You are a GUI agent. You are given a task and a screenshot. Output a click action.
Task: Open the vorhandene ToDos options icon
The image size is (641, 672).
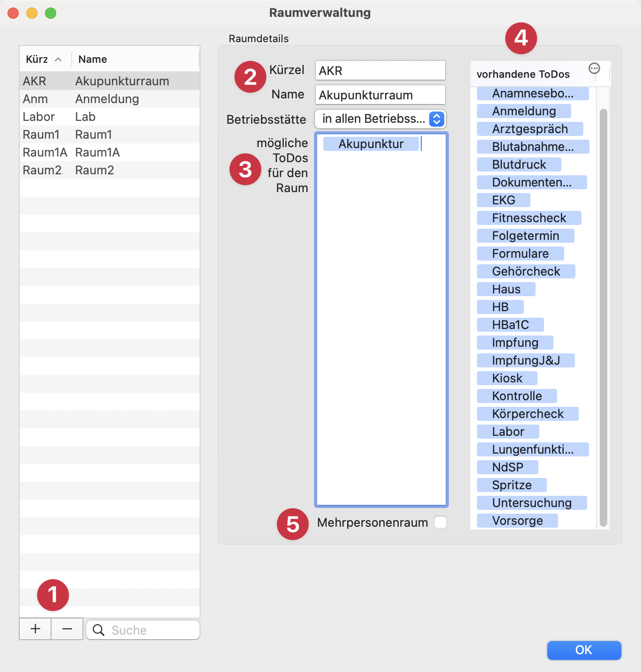(594, 68)
